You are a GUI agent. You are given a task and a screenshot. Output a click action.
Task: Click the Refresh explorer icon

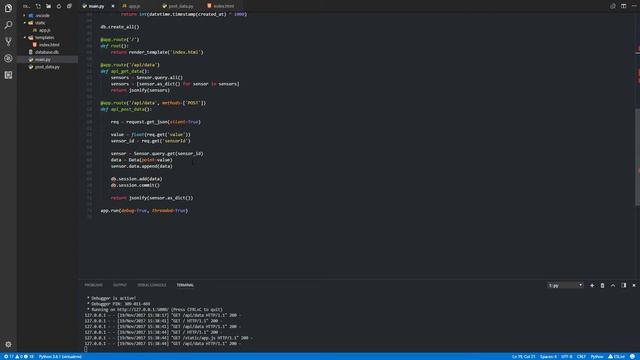(59, 6)
